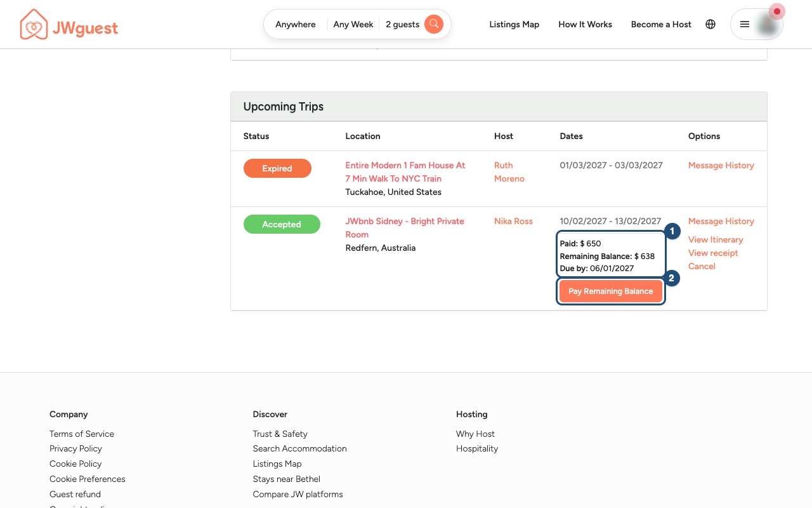Open Cookie Policy footer link
The width and height of the screenshot is (812, 508).
click(x=75, y=464)
